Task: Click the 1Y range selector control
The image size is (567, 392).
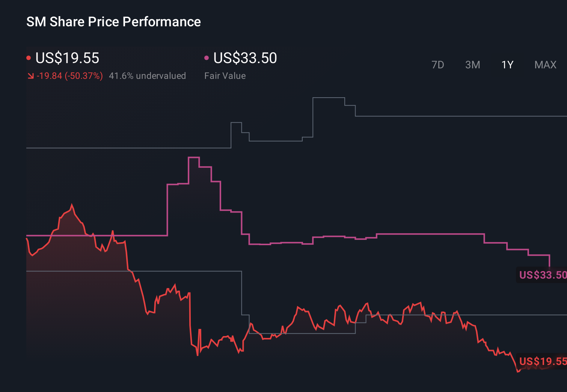Action: point(507,65)
